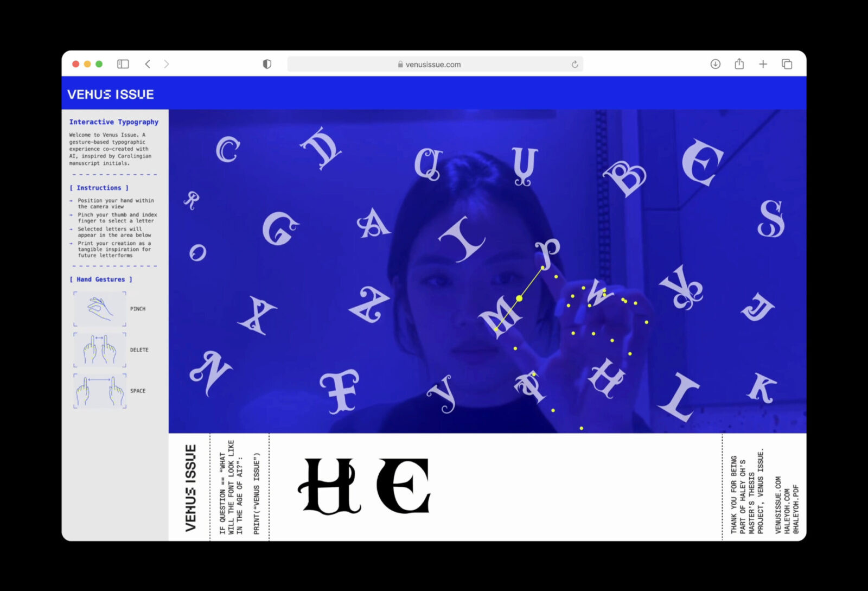Viewport: 868px width, 591px height.
Task: Pick the floating letter S
Action: [771, 219]
